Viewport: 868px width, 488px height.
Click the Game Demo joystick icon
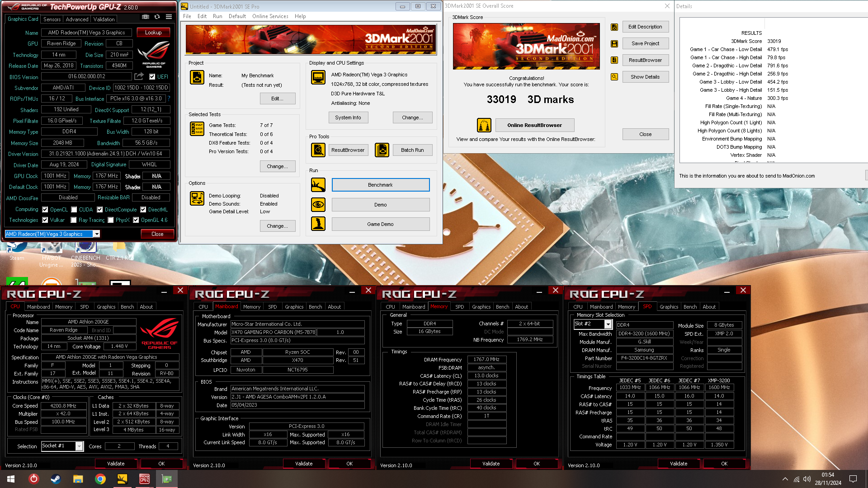318,224
